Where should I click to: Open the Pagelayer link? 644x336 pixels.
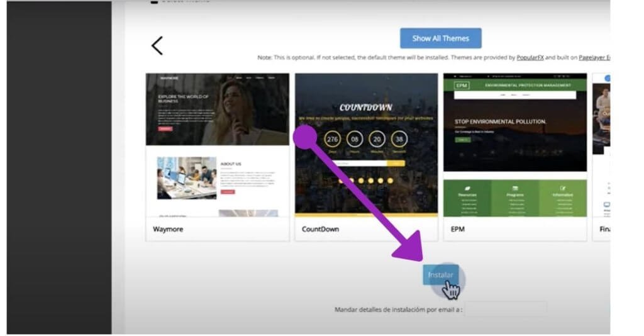point(594,57)
